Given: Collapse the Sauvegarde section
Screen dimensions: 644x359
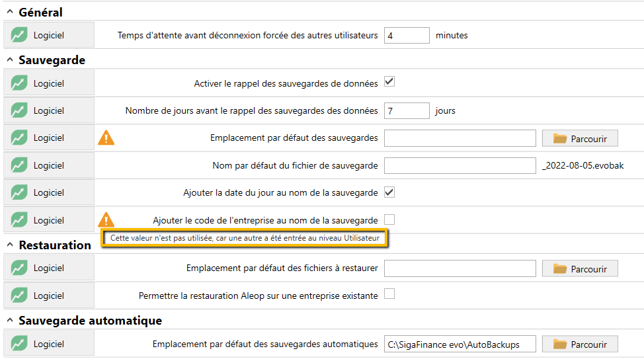Looking at the screenshot, I should (10, 60).
